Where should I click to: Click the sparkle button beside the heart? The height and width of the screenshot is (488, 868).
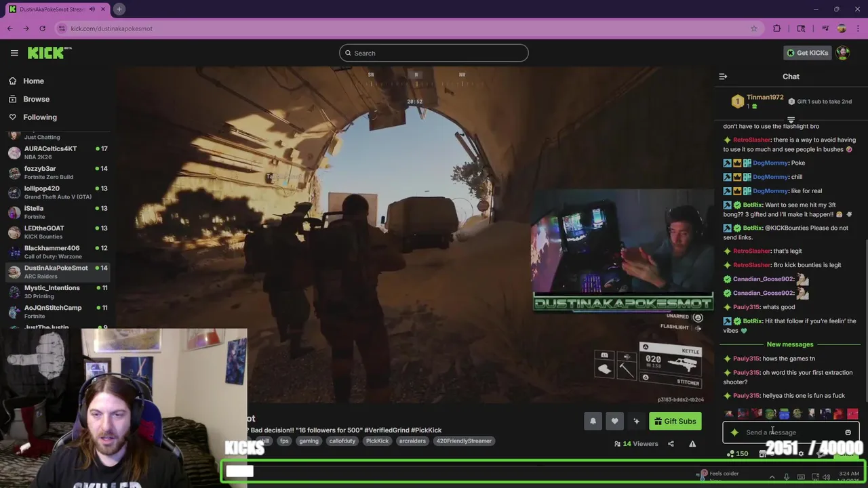(x=636, y=422)
